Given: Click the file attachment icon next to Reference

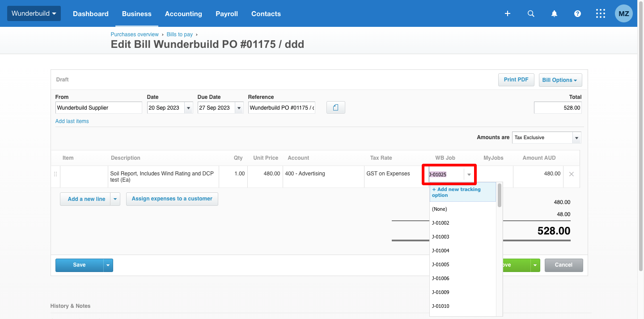Looking at the screenshot, I should coord(336,107).
